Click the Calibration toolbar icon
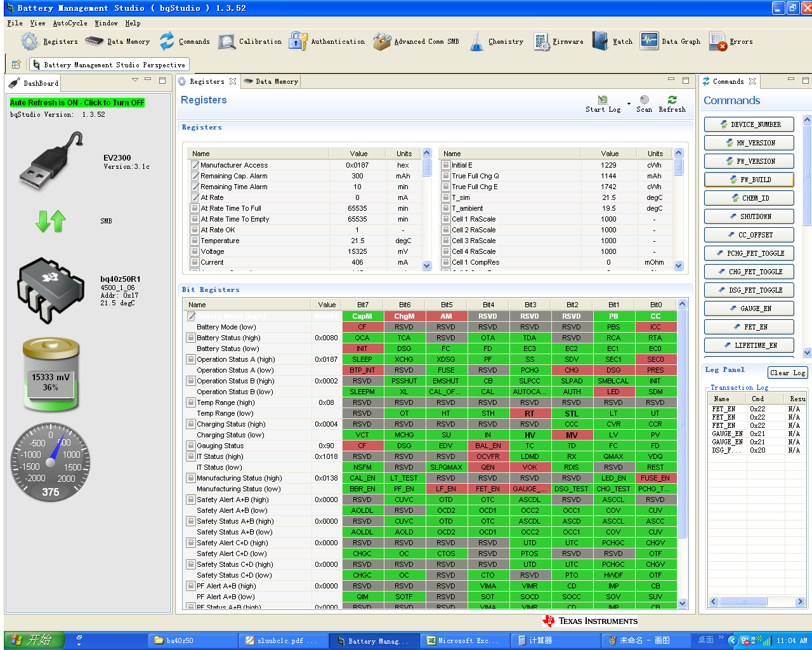Image resolution: width=812 pixels, height=650 pixels. coord(227,42)
